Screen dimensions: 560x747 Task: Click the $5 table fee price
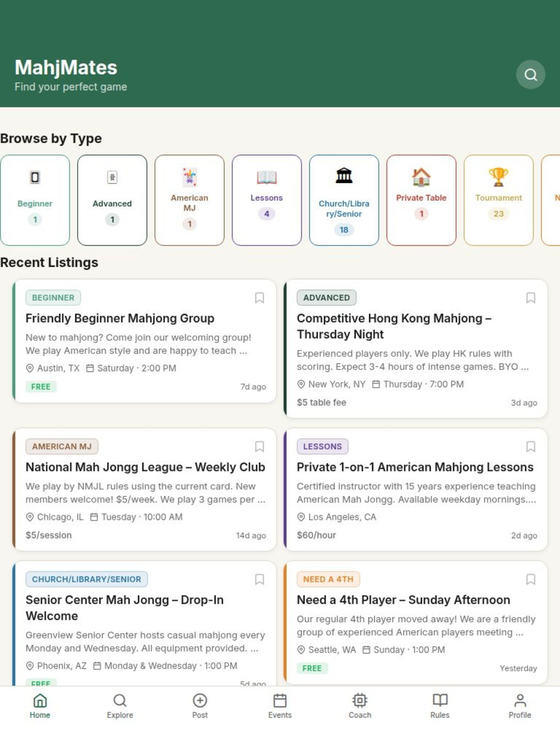[x=321, y=403]
